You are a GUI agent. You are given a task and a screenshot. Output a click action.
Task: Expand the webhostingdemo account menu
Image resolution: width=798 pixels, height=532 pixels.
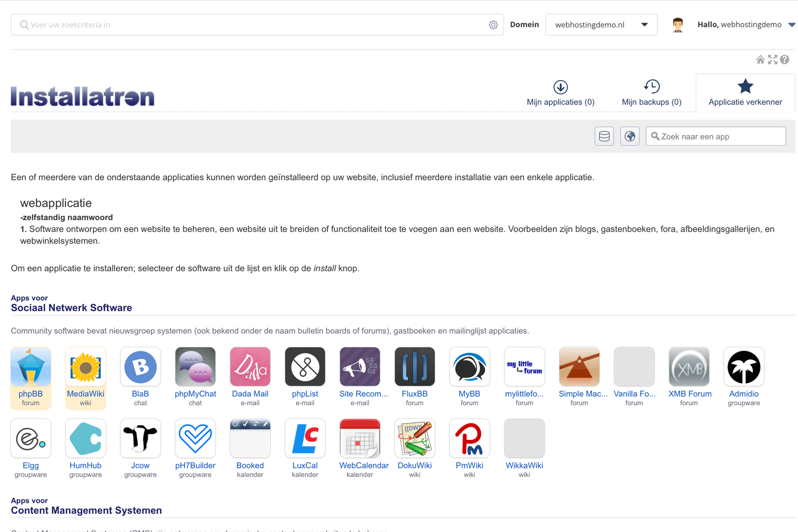(792, 24)
